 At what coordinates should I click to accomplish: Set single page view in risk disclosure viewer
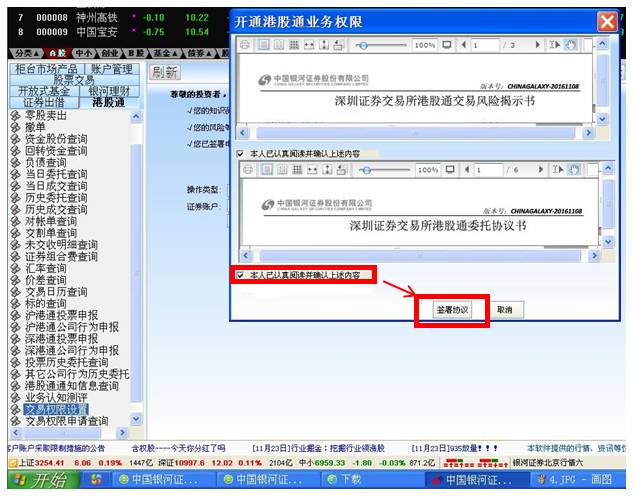(264, 45)
